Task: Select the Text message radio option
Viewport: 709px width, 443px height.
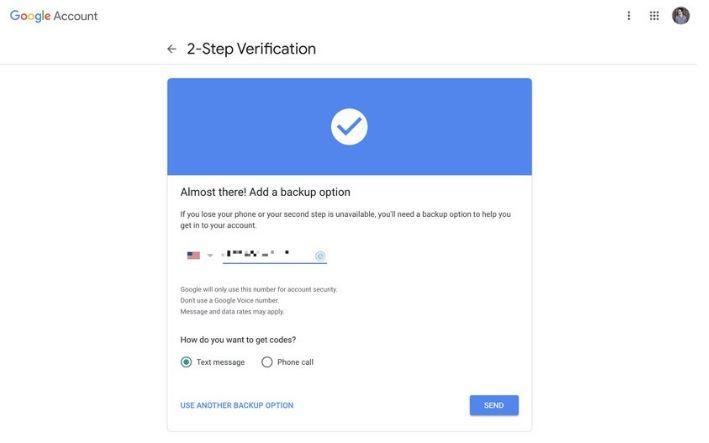Action: [x=186, y=362]
